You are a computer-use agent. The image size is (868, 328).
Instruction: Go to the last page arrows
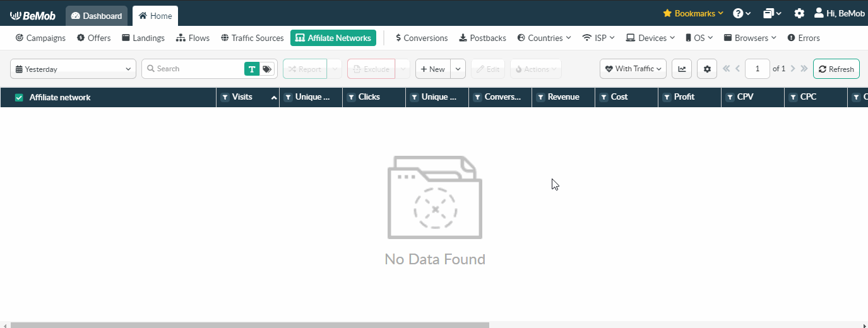804,69
